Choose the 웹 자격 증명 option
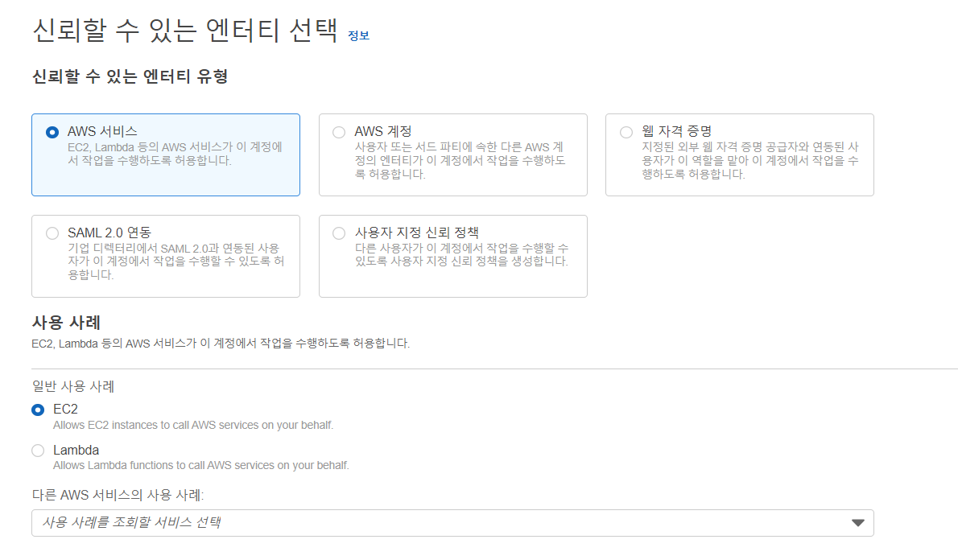 coord(626,132)
